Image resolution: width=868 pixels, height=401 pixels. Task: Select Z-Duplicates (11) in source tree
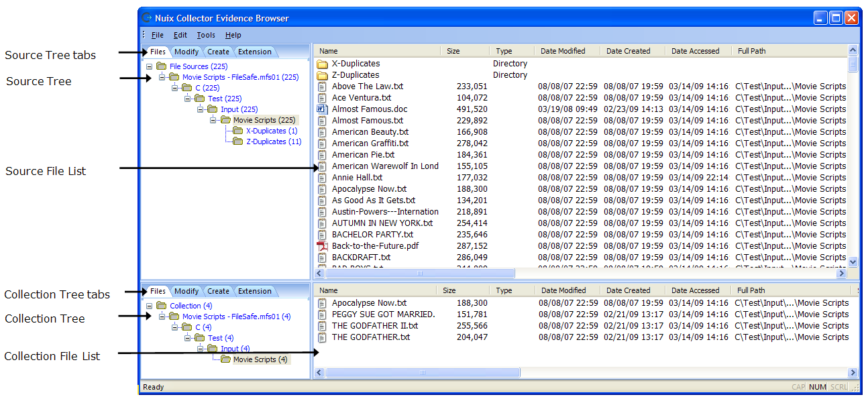pos(274,141)
